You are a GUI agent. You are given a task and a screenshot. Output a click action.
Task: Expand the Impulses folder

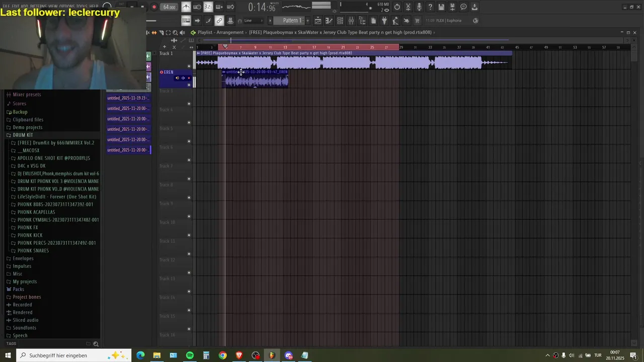tap(22, 266)
